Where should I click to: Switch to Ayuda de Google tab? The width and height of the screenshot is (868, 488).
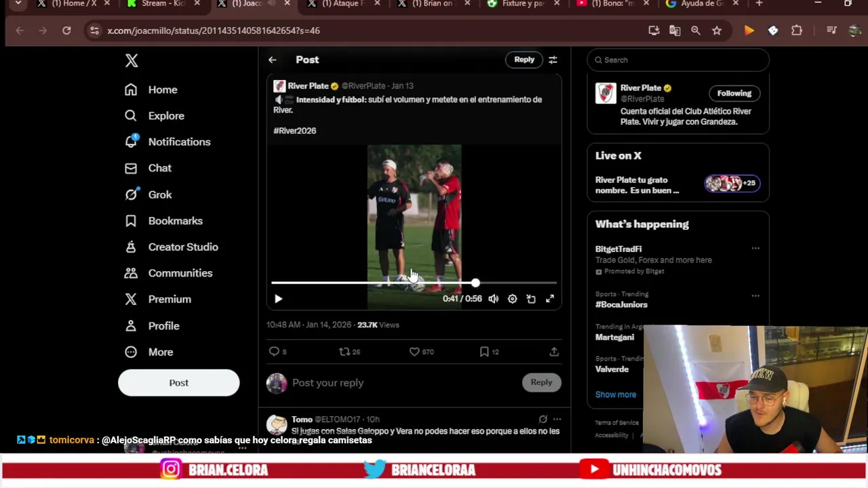pos(703,3)
